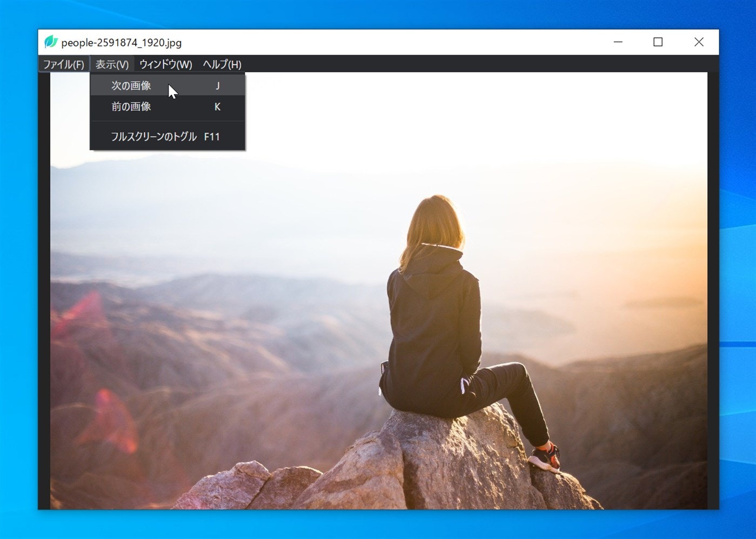The width and height of the screenshot is (756, 539).
Task: Click the leaf app icon in the title bar
Action: point(52,42)
